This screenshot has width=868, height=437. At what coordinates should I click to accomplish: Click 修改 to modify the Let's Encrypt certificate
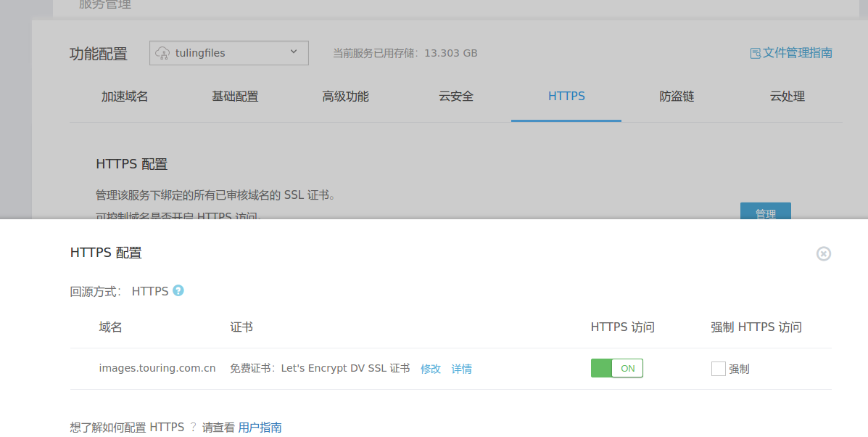click(x=431, y=368)
